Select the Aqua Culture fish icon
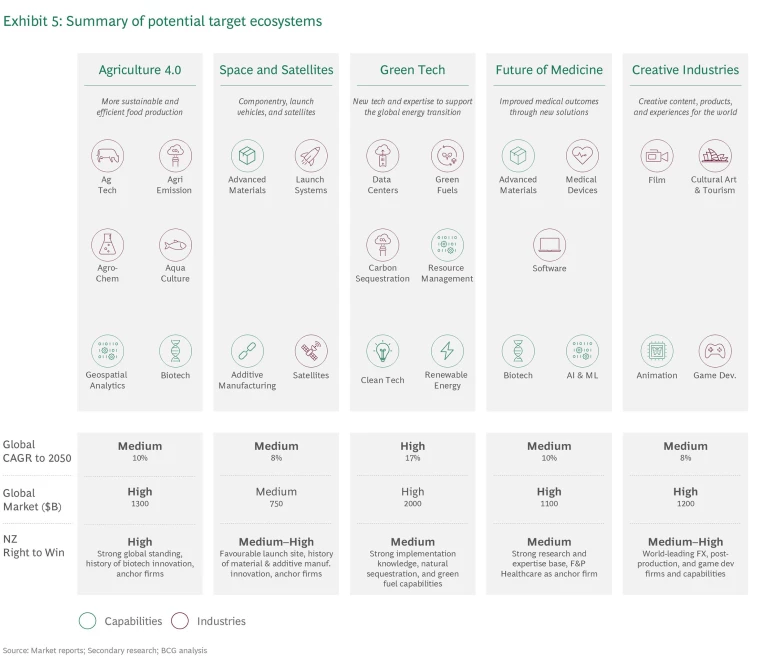This screenshot has width=768, height=661. pyautogui.click(x=175, y=245)
